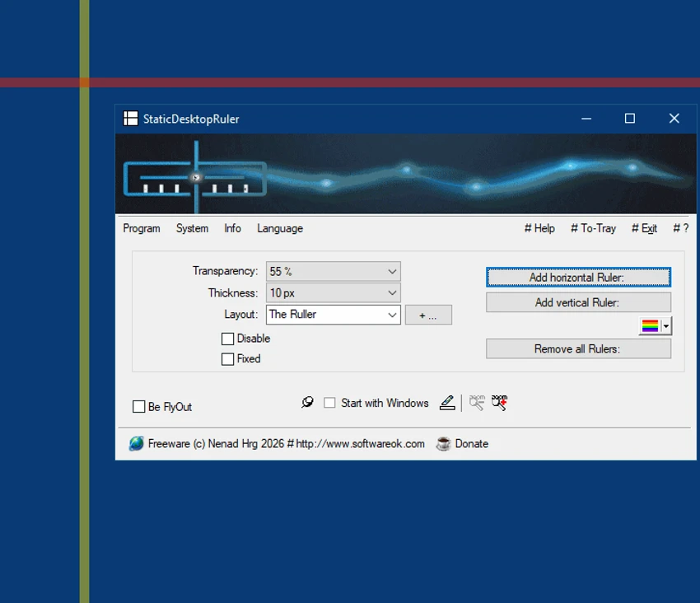
Task: Check the Be FlyOut option
Action: [x=139, y=406]
